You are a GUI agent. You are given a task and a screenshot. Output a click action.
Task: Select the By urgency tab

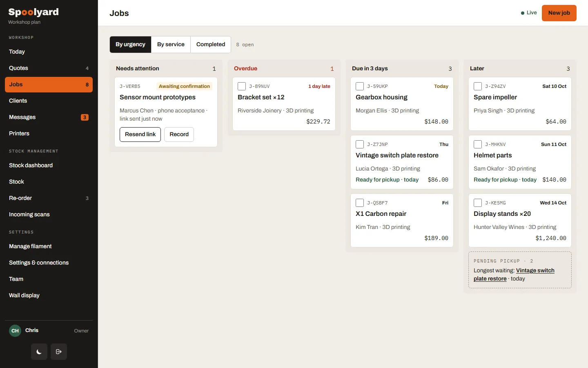pos(130,45)
